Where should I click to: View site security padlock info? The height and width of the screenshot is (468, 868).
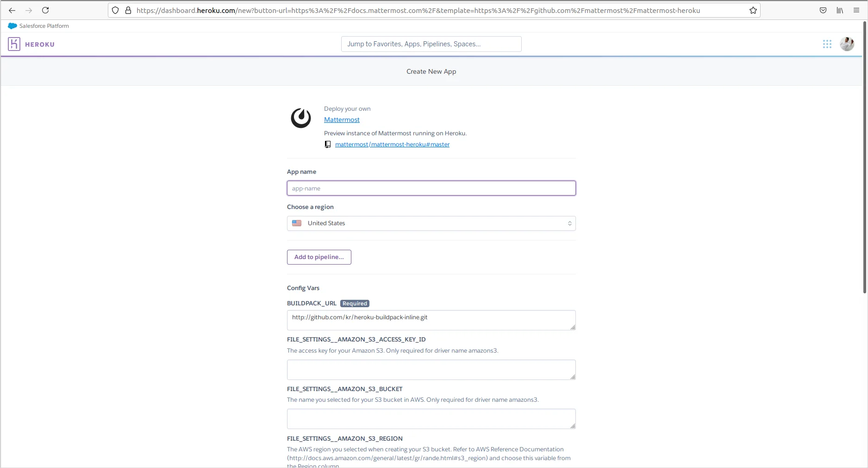pyautogui.click(x=128, y=10)
